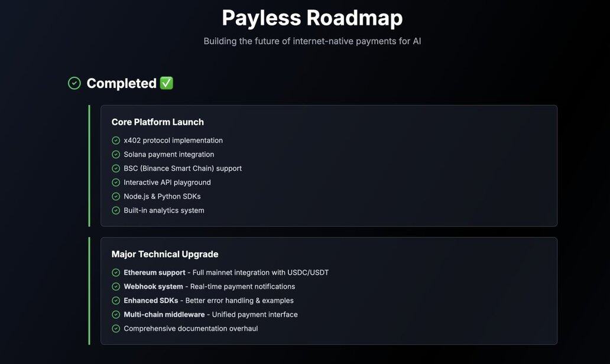Click the bold Ethereum support text
The height and width of the screenshot is (364, 610).
coord(154,272)
